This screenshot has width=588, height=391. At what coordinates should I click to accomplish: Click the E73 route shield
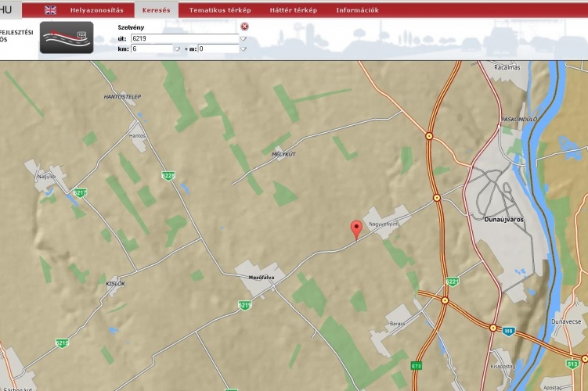pyautogui.click(x=416, y=365)
